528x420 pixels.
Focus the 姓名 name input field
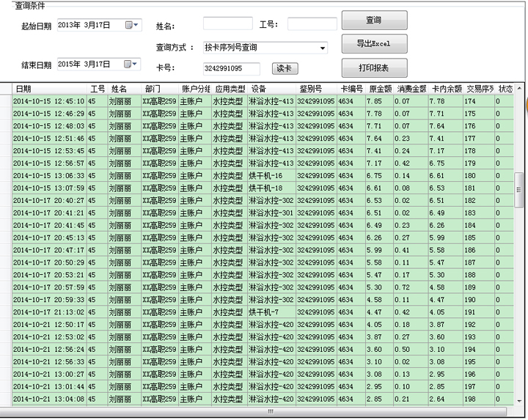coord(227,25)
